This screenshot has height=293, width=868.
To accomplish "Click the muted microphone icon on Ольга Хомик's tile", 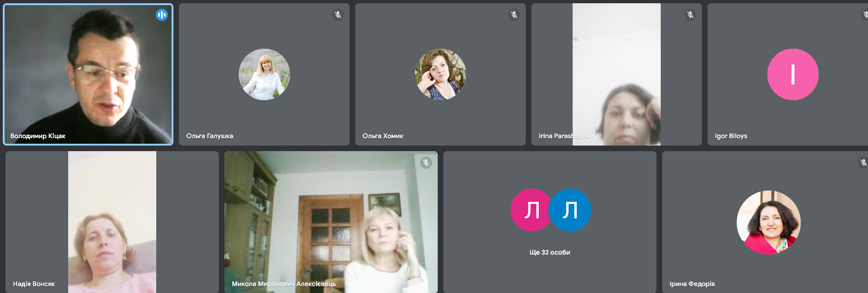I will tap(514, 15).
